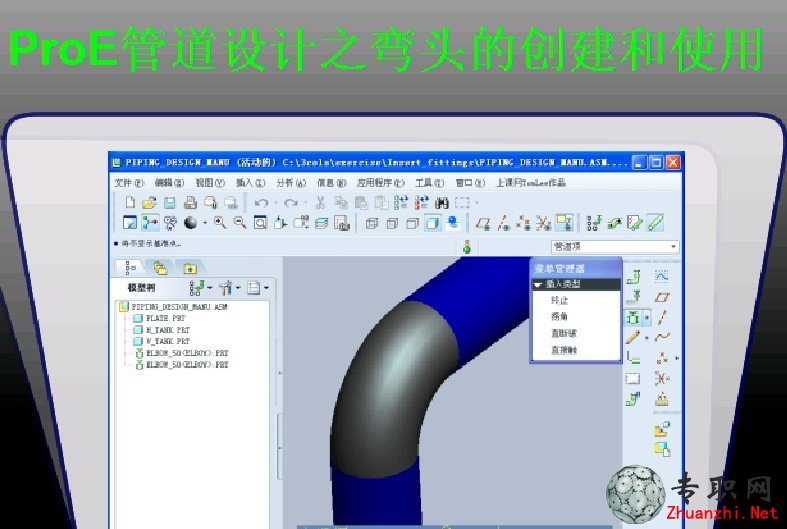Open the 应用程序 (Applications) menu

[x=380, y=183]
